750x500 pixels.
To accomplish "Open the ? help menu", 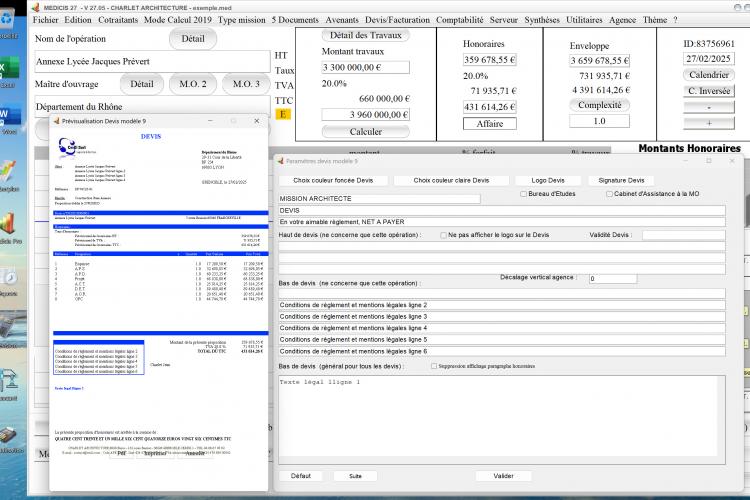I will coord(675,20).
